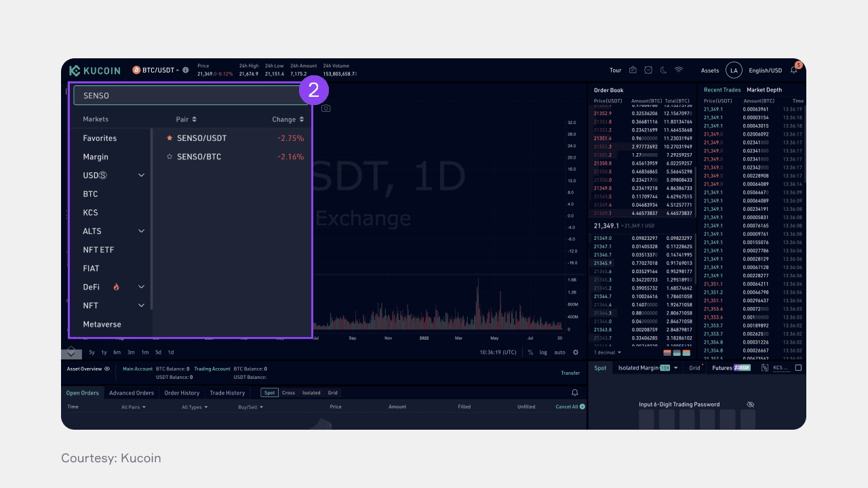Screen dimensions: 868x488
Task: Toggle chart auto scale
Action: (x=559, y=352)
